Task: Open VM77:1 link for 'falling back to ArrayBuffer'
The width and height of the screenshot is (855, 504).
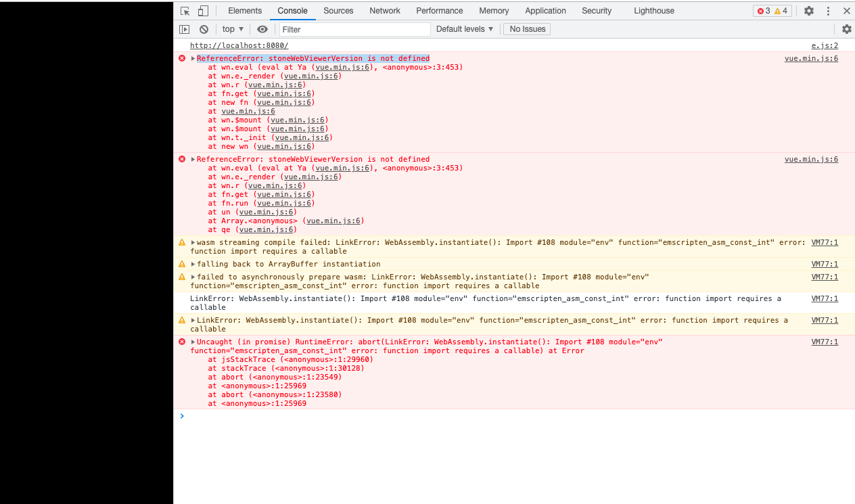Action: [x=825, y=265]
